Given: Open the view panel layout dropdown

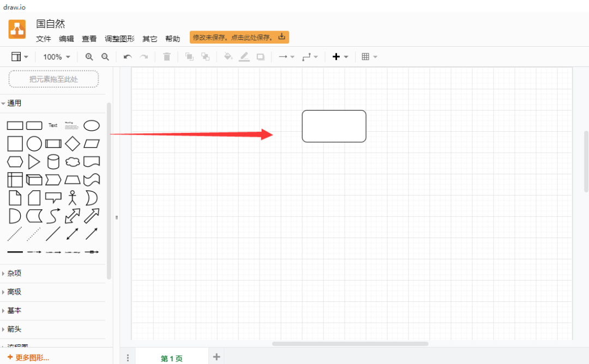Looking at the screenshot, I should tap(20, 57).
